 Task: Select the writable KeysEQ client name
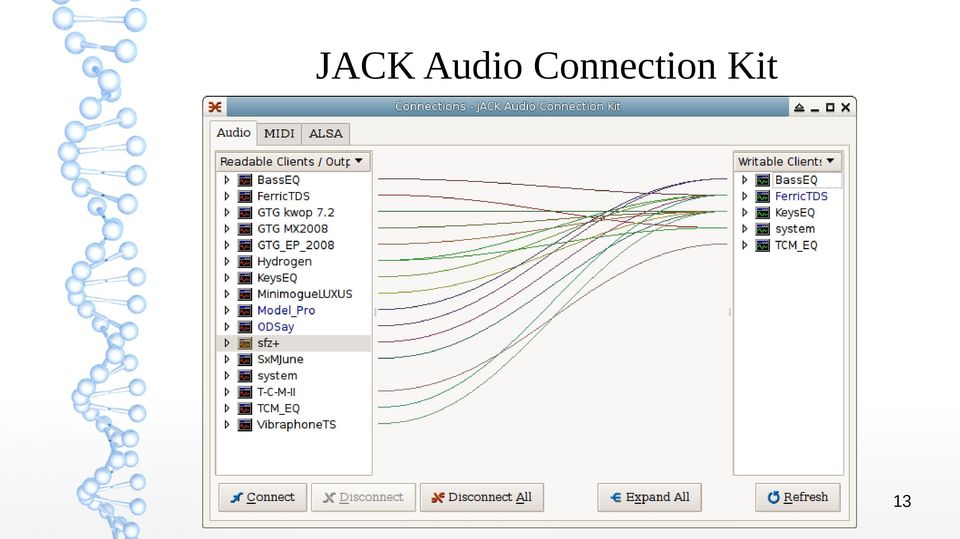tap(795, 213)
